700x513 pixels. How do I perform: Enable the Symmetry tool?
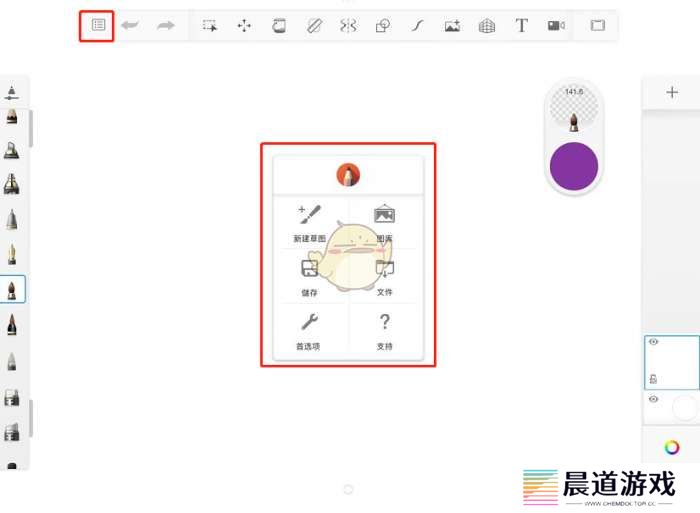[347, 26]
